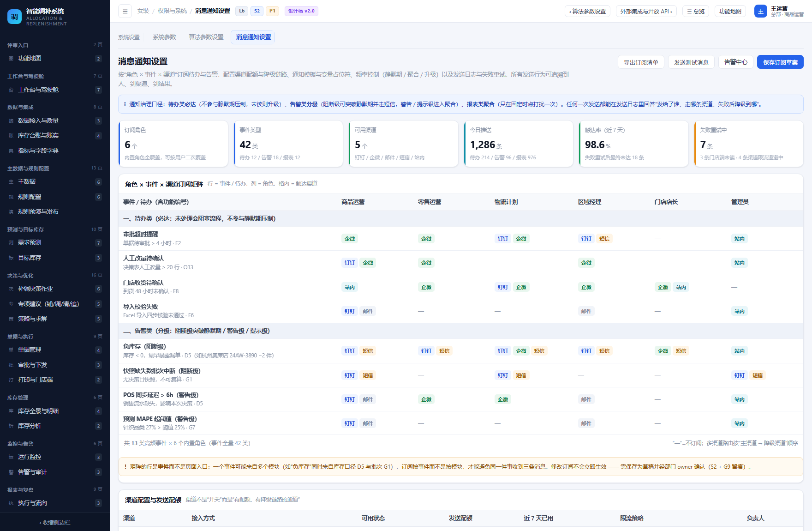Switch to the 算法参数设置 tab
Image resolution: width=812 pixels, height=531 pixels.
pos(206,37)
